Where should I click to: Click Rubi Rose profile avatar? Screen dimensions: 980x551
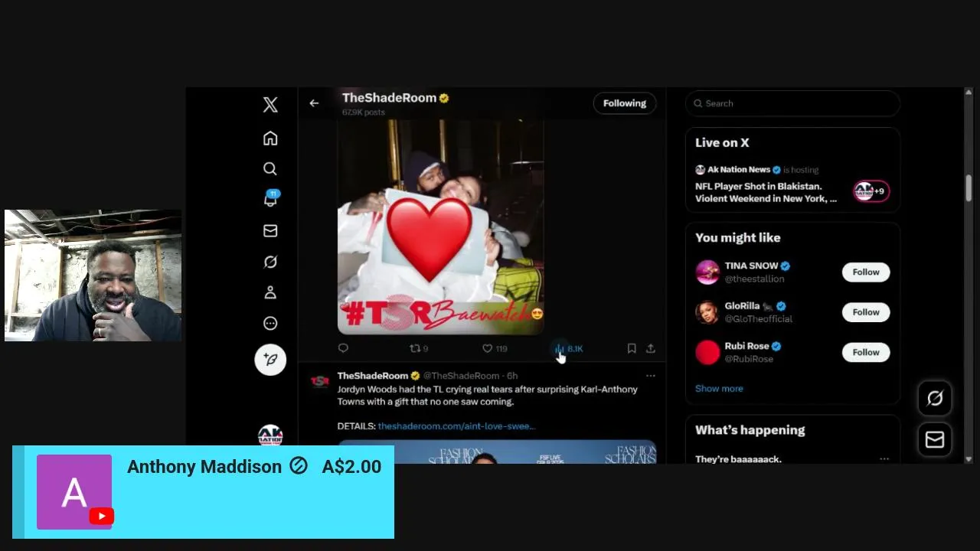click(707, 352)
